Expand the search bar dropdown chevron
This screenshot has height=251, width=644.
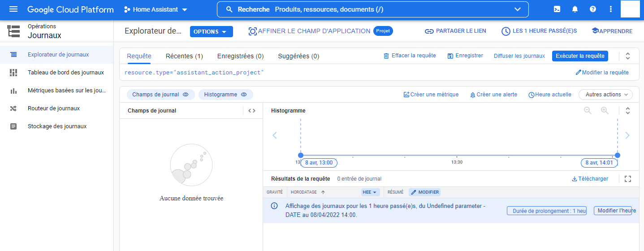[x=518, y=9]
